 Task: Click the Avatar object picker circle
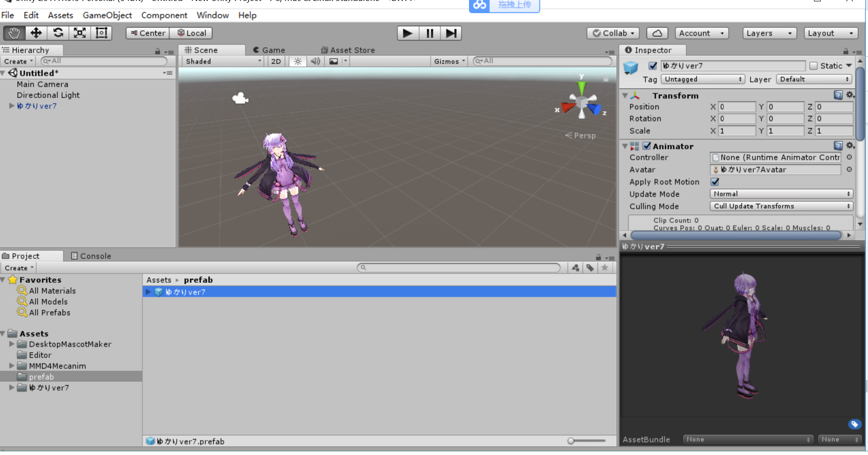pyautogui.click(x=849, y=169)
